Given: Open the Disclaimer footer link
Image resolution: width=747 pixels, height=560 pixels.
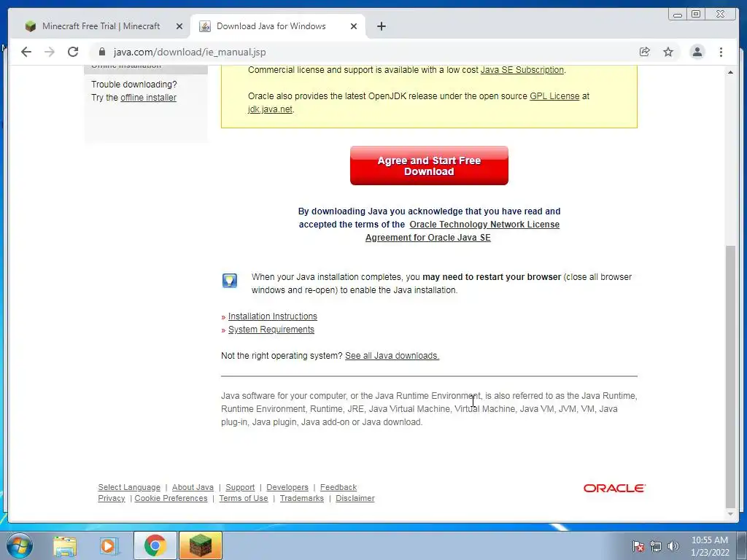Looking at the screenshot, I should (x=355, y=498).
